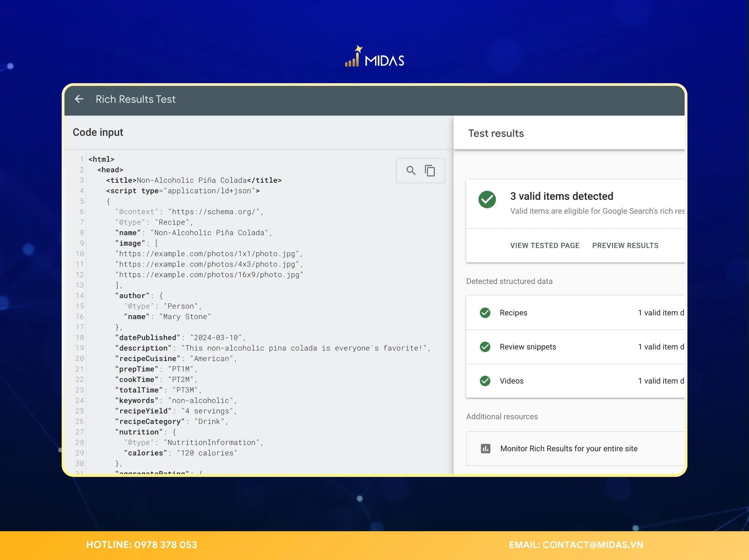The height and width of the screenshot is (560, 749).
Task: Click the "keywords" code line
Action: tap(176, 401)
